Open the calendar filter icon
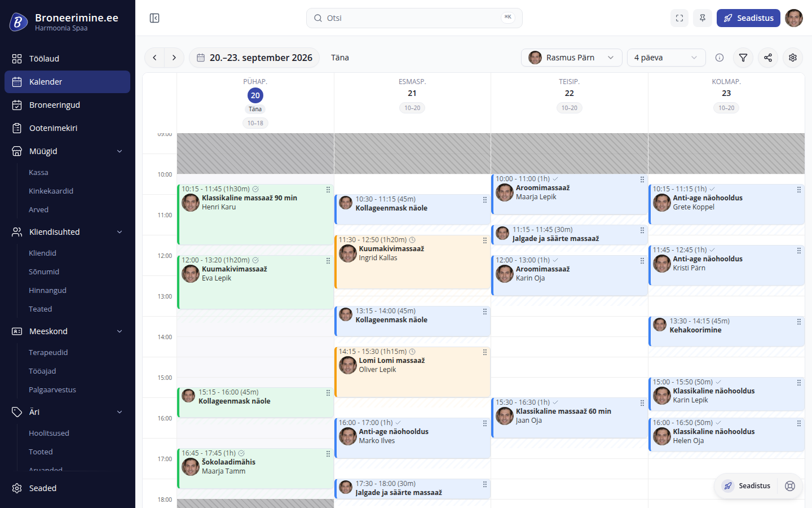The height and width of the screenshot is (508, 812). (743, 58)
